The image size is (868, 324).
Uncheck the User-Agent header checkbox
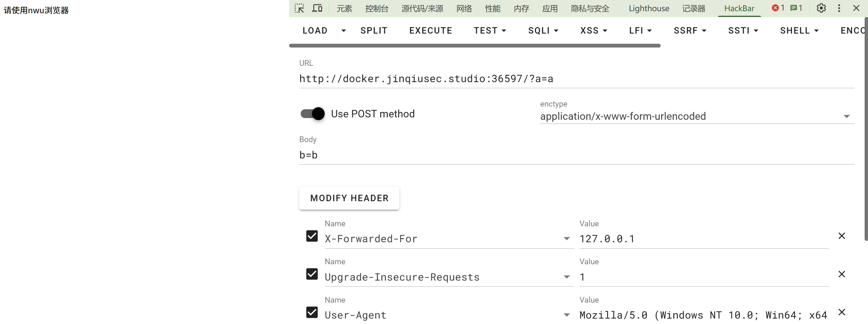312,312
